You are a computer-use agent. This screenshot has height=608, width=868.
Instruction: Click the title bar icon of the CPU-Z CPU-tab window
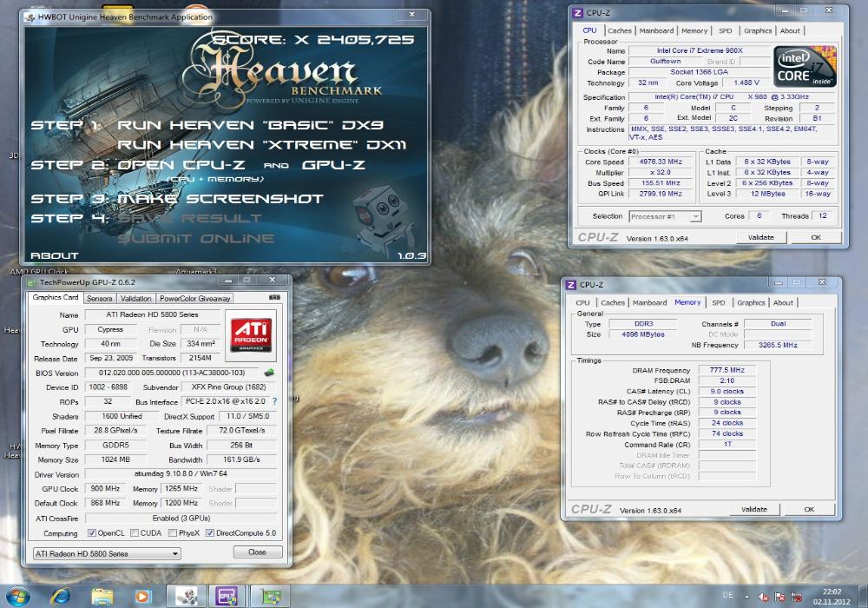point(577,13)
